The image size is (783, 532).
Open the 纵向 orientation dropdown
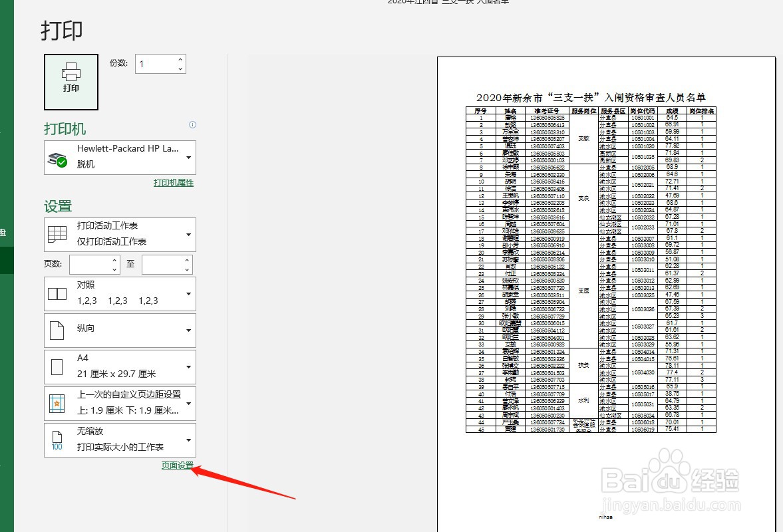pyautogui.click(x=187, y=330)
